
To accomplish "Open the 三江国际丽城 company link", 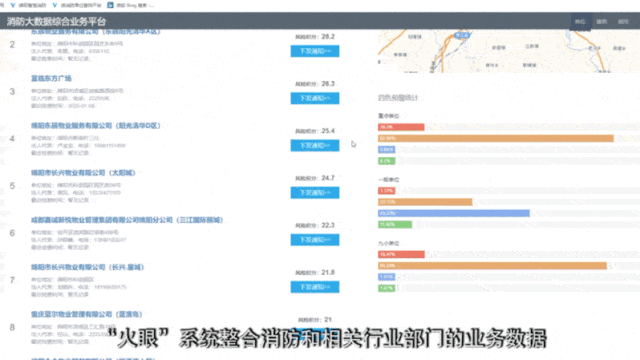I will pyautogui.click(x=127, y=220).
